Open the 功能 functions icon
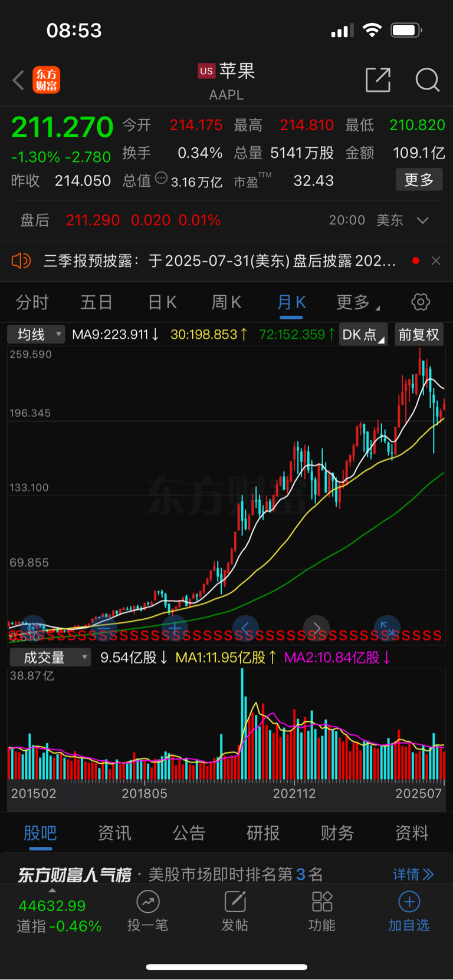The image size is (453, 980). 322,902
